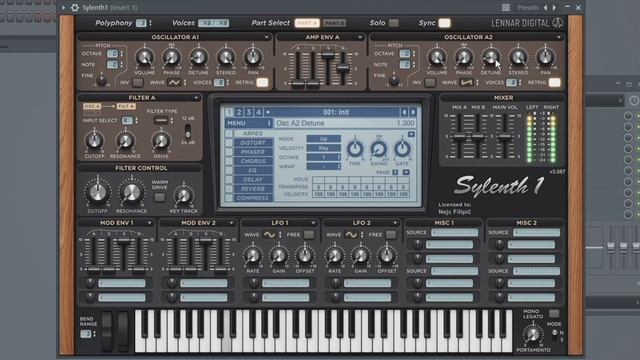640x360 pixels.
Task: Select the Chorus effect tab
Action: (x=253, y=161)
